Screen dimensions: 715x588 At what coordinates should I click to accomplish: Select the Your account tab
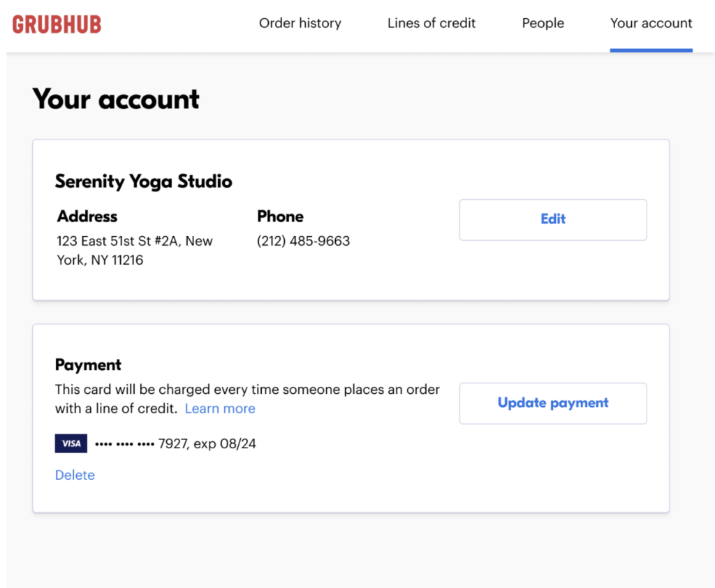(x=651, y=23)
